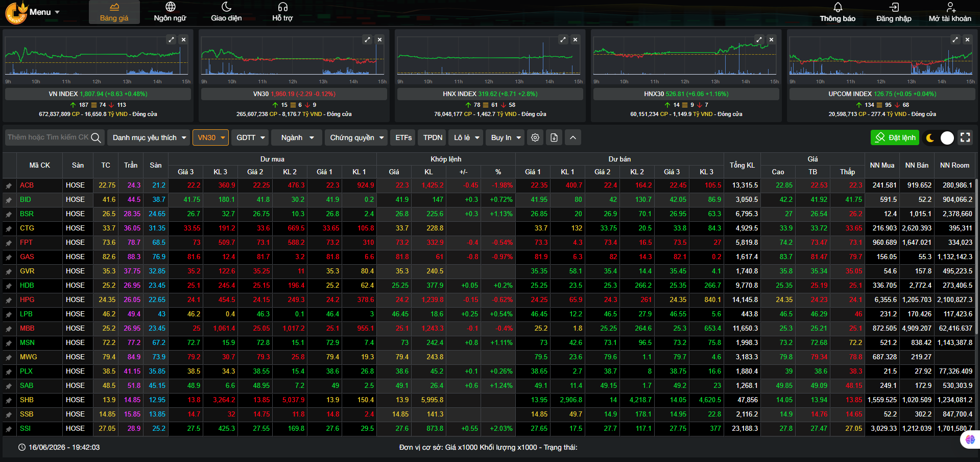Select the Bảng giá tab
This screenshot has width=980, height=462.
pos(114,12)
